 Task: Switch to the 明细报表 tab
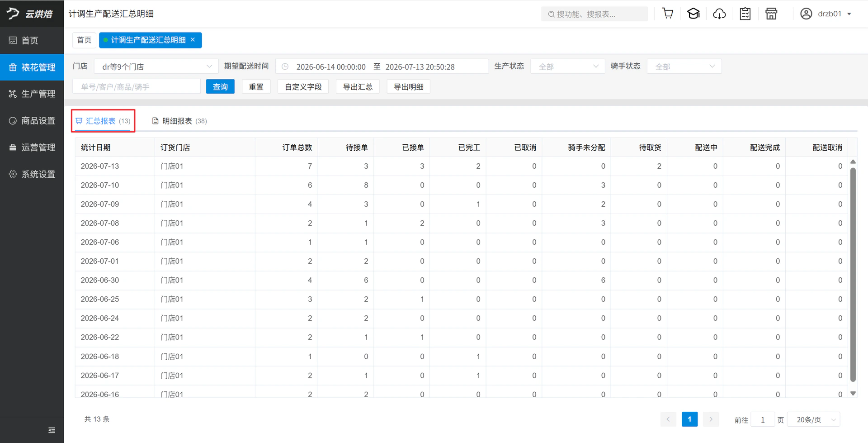point(179,121)
